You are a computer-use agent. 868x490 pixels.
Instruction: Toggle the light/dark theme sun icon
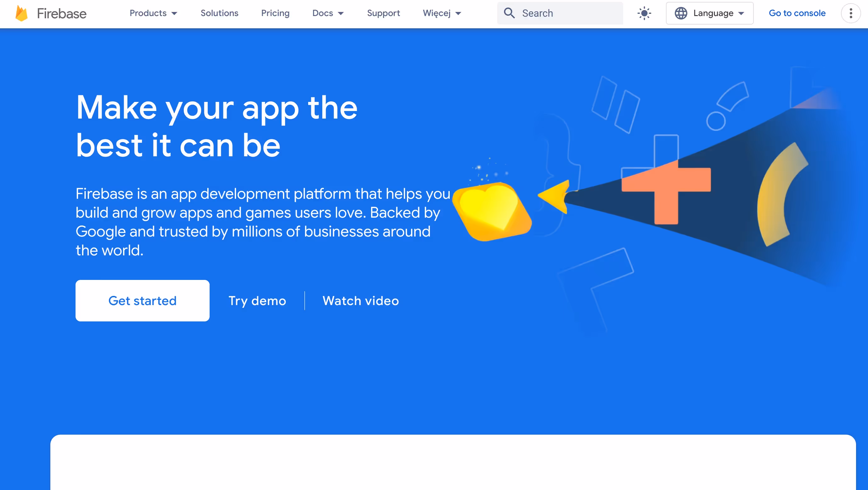644,13
